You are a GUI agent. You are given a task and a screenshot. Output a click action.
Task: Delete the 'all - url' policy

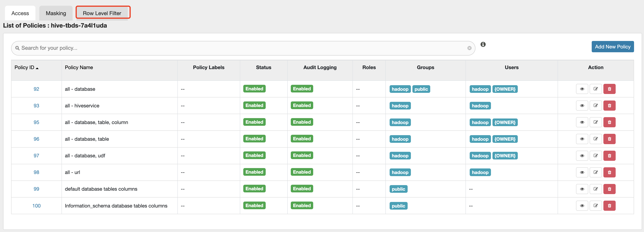coord(609,172)
